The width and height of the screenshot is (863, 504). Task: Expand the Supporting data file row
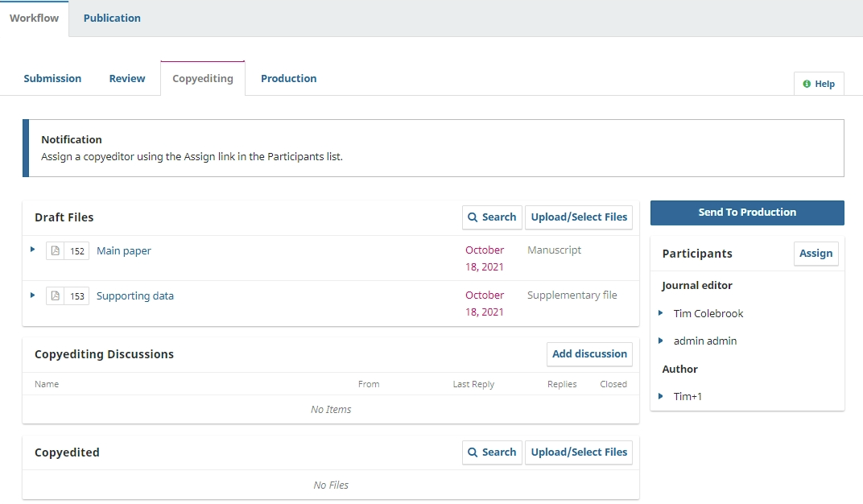pyautogui.click(x=33, y=295)
